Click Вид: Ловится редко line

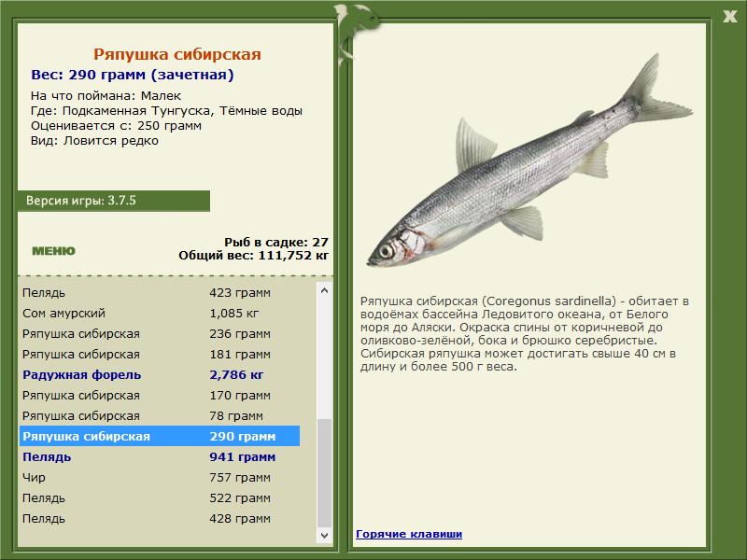coord(94,141)
